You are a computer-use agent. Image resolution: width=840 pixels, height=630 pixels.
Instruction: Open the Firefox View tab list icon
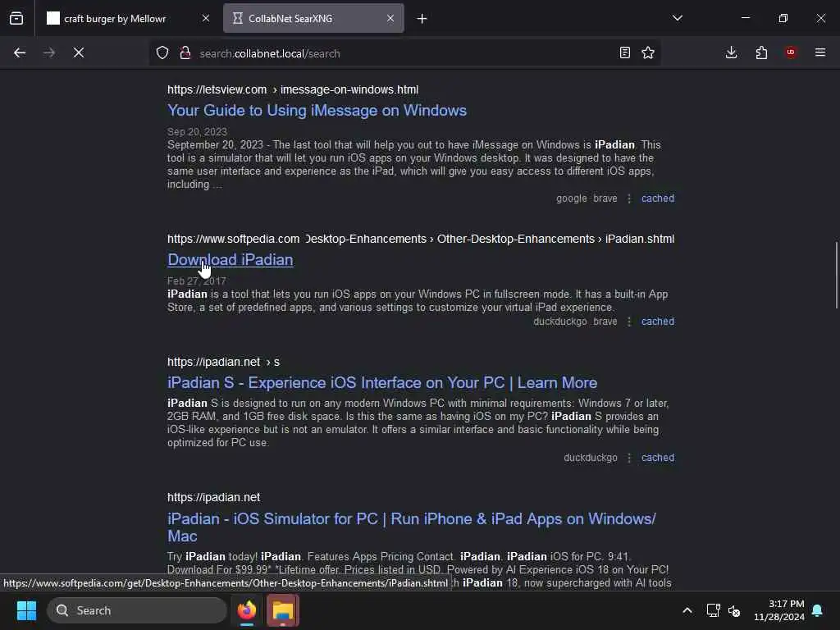click(16, 18)
